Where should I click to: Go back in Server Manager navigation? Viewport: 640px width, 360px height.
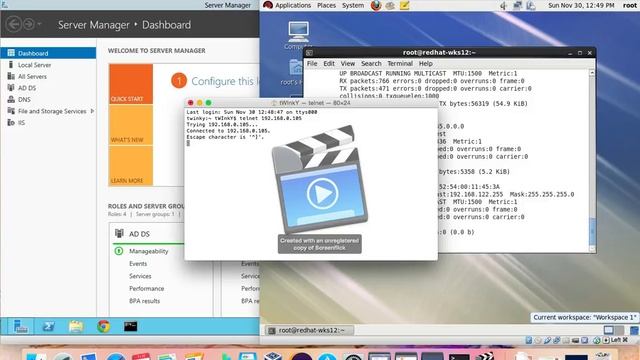[x=14, y=24]
